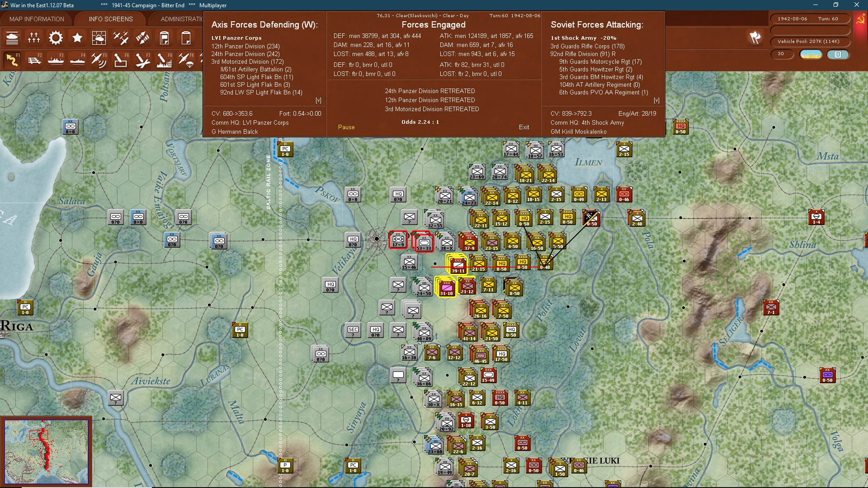This screenshot has height=488, width=868.
Task: Select red-outlined 17=9 Axis counter
Action: pos(398,240)
